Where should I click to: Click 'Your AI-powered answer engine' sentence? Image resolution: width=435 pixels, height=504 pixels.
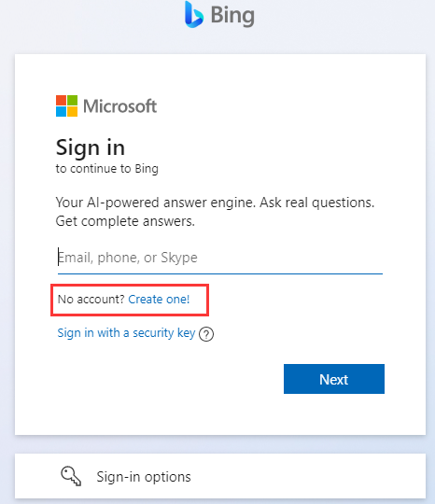[156, 203]
